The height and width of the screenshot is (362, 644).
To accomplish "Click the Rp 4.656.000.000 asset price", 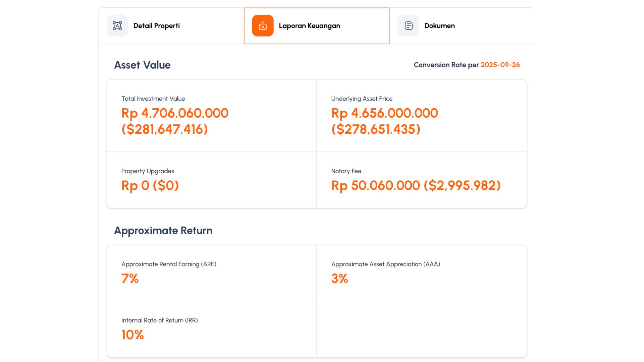I will [384, 113].
